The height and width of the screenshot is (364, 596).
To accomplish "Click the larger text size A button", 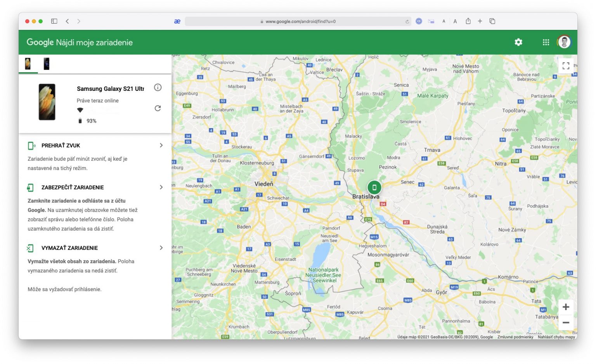I will coord(455,21).
